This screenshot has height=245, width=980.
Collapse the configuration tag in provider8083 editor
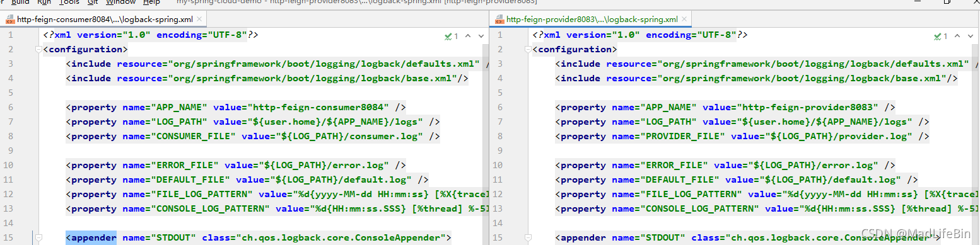528,49
